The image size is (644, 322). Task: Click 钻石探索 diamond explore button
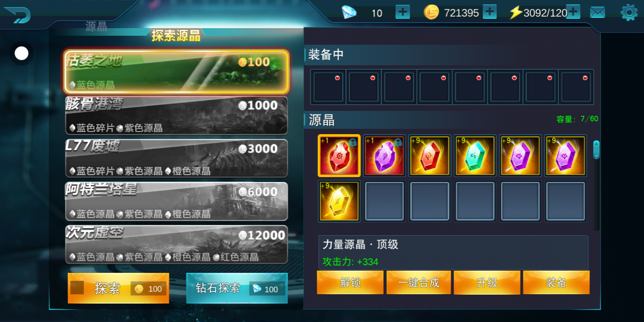coord(237,288)
